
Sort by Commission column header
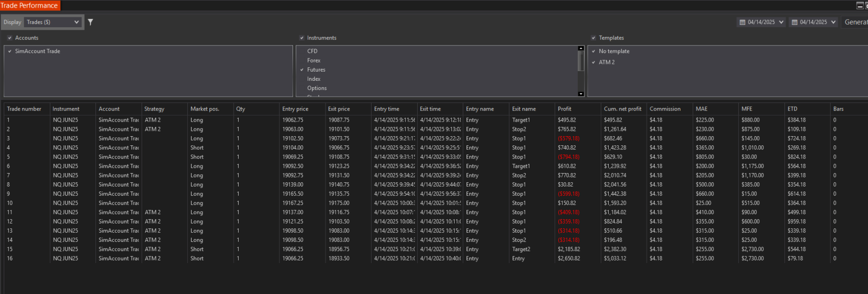(665, 109)
